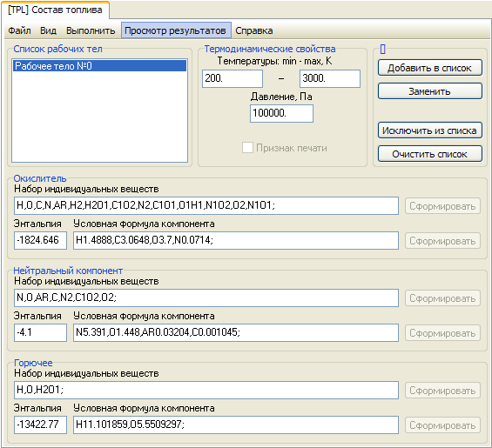Click the Очистить список button

430,154
